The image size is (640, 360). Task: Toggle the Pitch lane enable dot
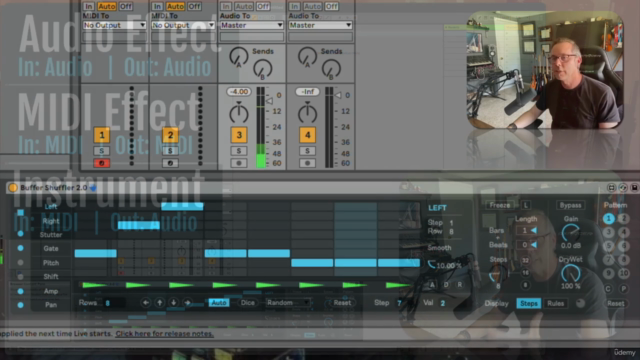tap(20, 262)
